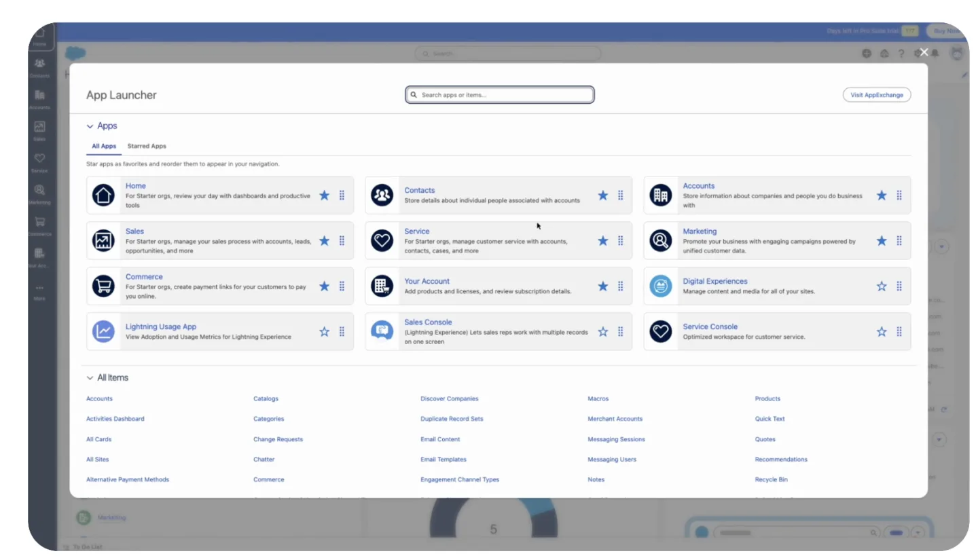Screen dimensions: 978x560
Task: Open the Catalogs item link
Action: pos(266,398)
